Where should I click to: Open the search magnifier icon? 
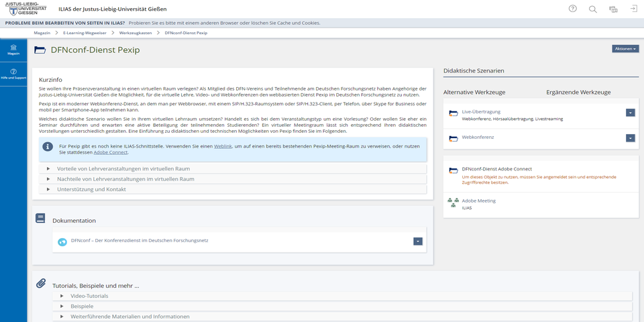click(592, 9)
